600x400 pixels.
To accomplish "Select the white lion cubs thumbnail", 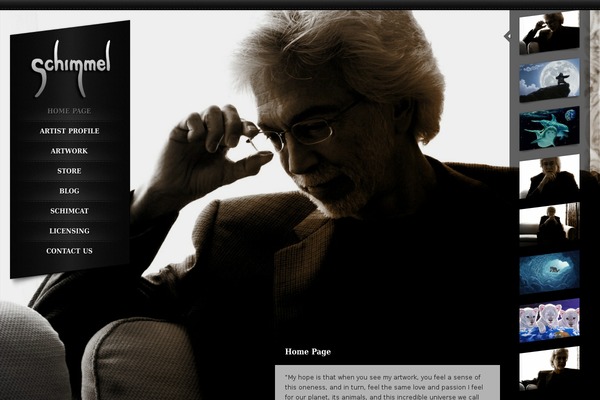I will pos(549,321).
